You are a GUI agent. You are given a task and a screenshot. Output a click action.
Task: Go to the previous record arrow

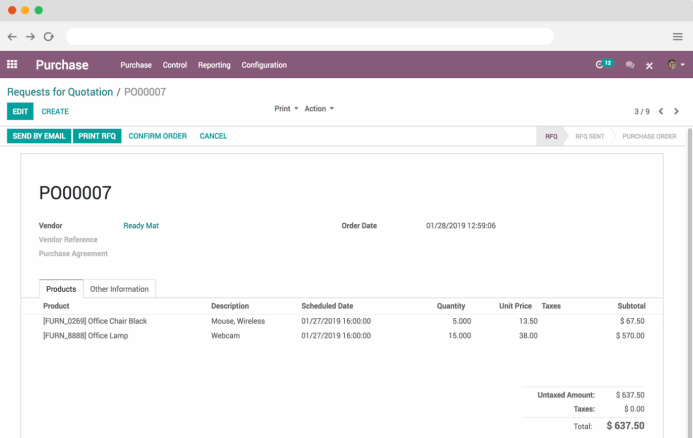coord(661,111)
